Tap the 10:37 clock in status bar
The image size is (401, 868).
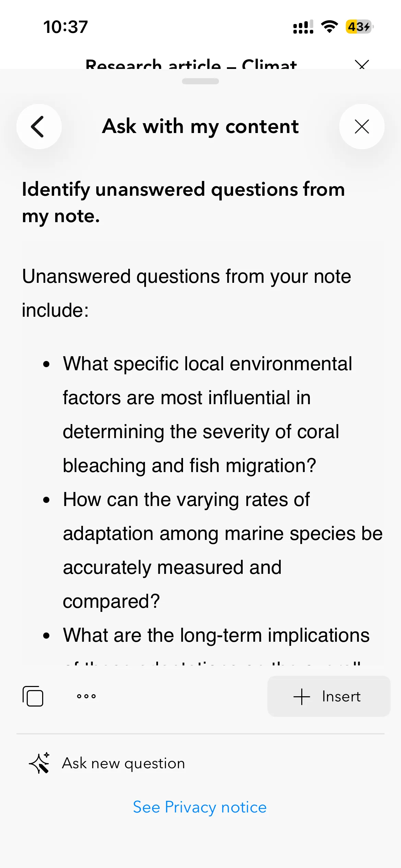tap(65, 27)
